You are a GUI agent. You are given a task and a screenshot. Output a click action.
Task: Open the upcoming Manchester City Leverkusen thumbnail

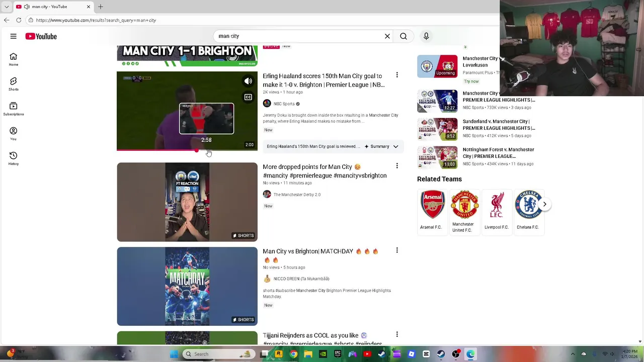point(437,66)
